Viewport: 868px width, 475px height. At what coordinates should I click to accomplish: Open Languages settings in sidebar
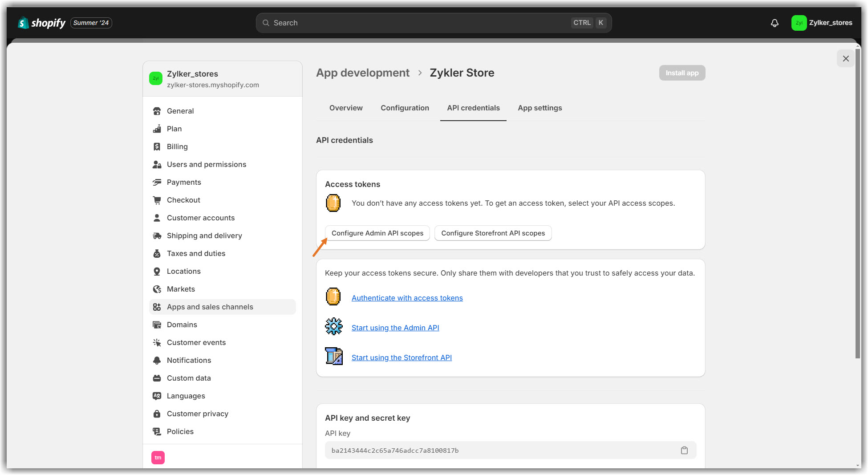186,396
